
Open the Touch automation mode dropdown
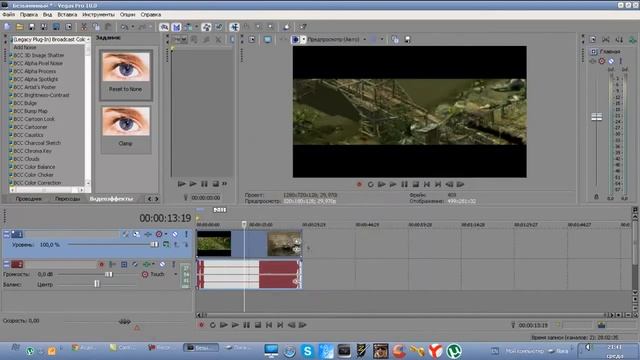click(x=176, y=274)
